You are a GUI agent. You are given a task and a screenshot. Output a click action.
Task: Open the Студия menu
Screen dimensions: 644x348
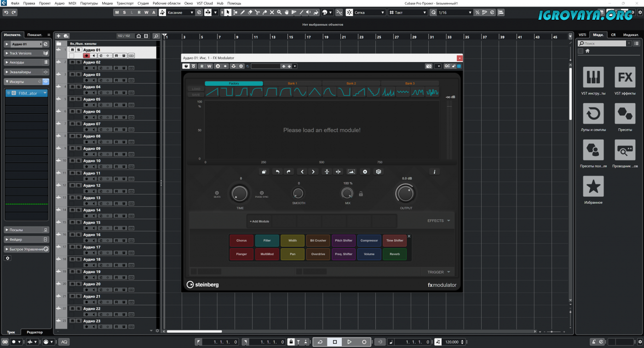[143, 3]
